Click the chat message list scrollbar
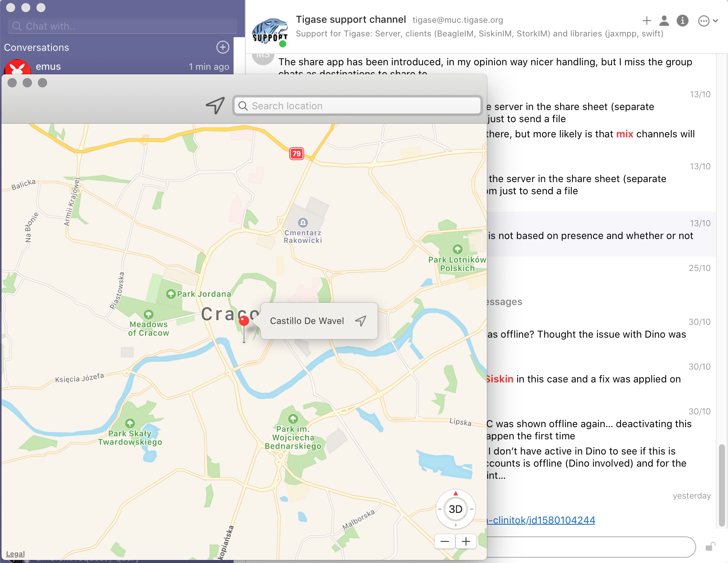Image resolution: width=728 pixels, height=563 pixels. 722,485
